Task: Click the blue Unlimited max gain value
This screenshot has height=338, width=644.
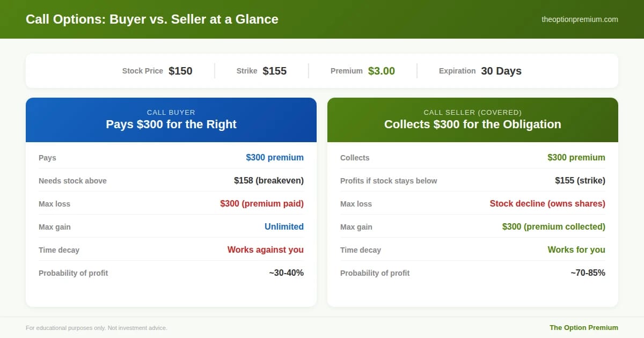Action: coord(284,226)
